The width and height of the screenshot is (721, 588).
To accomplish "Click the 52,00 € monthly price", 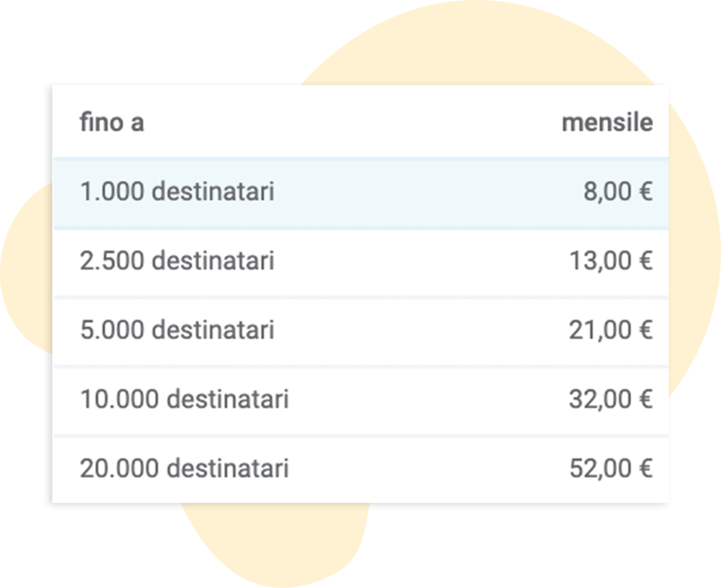I will click(611, 468).
